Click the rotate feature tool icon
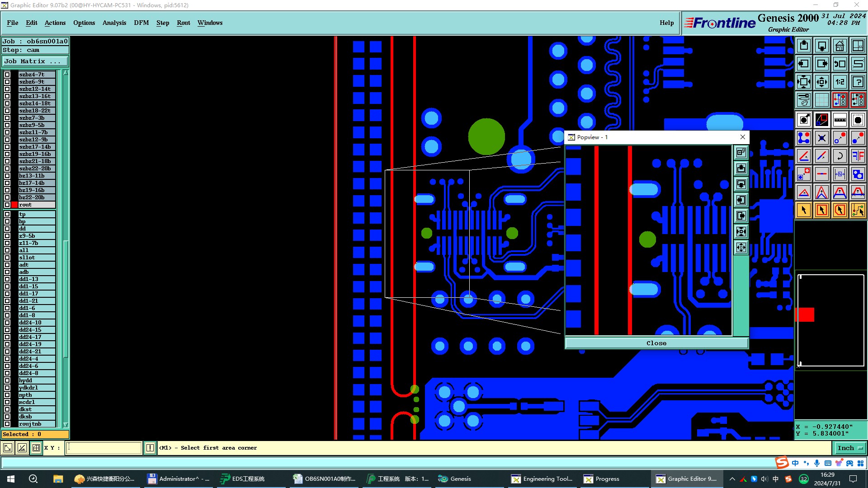Screen dimensions: 868x488 [840, 156]
